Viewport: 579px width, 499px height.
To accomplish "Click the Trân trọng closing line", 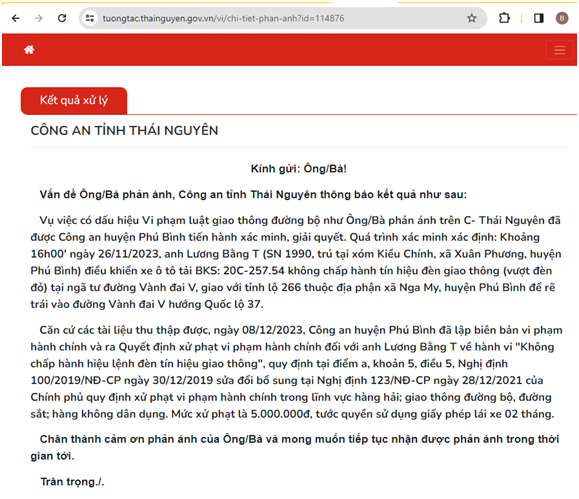I will pos(72,482).
